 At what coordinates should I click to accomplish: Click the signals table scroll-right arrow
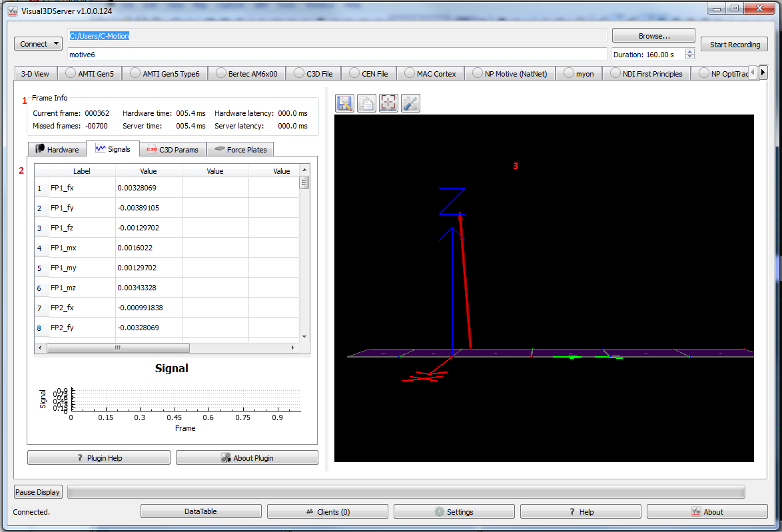[x=293, y=348]
